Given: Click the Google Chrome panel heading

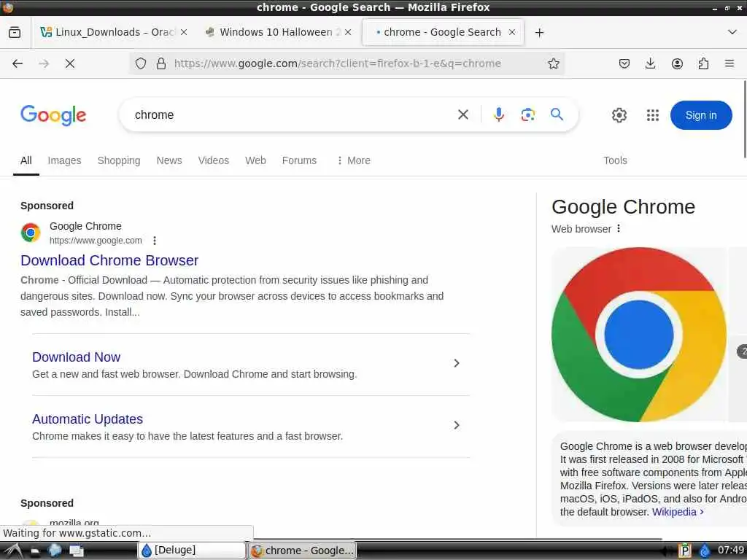Looking at the screenshot, I should tap(623, 206).
